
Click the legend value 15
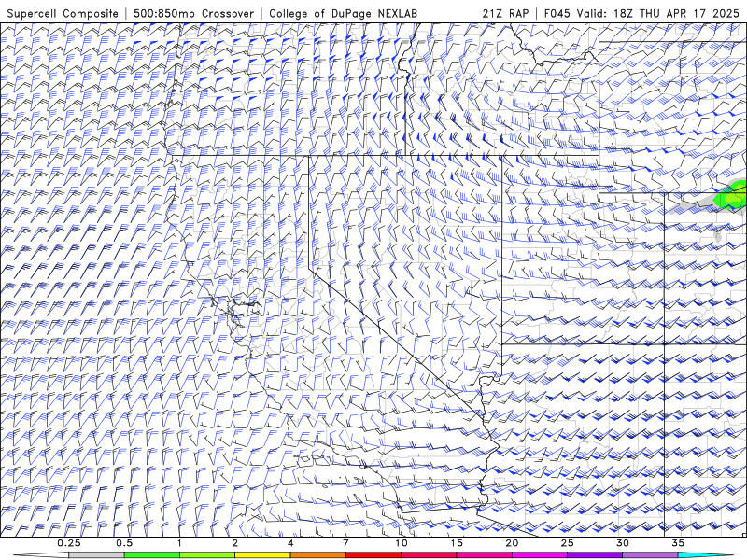[457, 543]
